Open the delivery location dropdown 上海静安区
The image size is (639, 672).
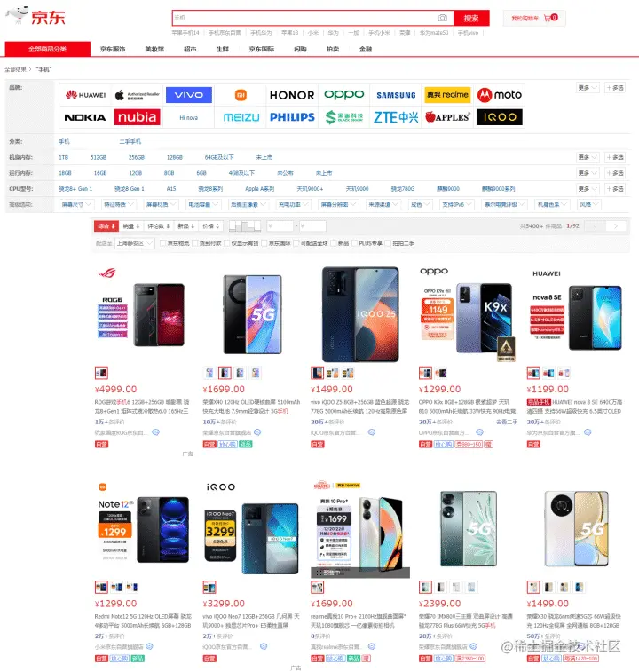point(135,243)
